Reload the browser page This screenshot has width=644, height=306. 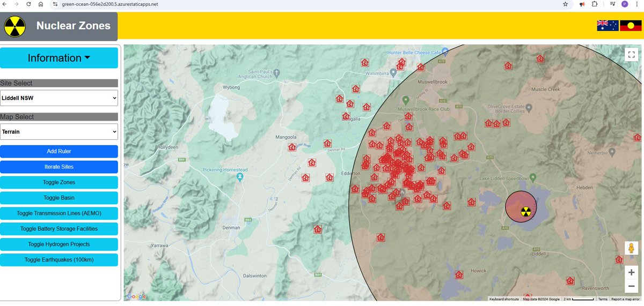click(x=29, y=4)
